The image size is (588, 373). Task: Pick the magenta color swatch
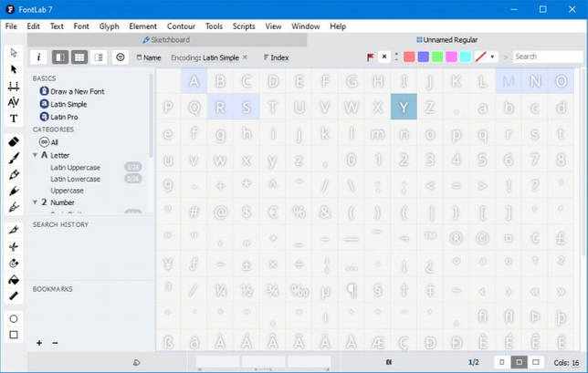[x=451, y=57]
